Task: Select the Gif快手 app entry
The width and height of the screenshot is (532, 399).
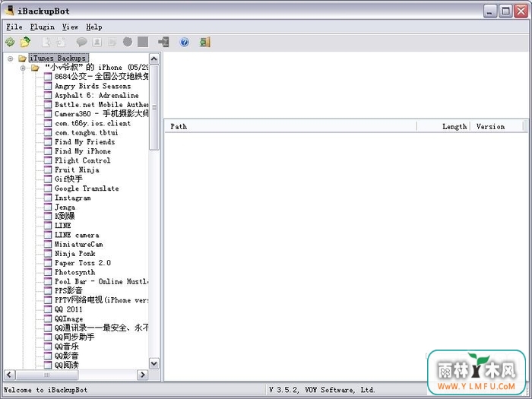Action: pyautogui.click(x=68, y=179)
